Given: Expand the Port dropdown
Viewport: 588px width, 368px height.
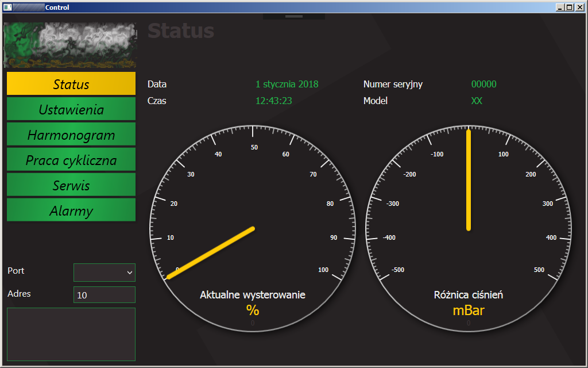Looking at the screenshot, I should [105, 272].
